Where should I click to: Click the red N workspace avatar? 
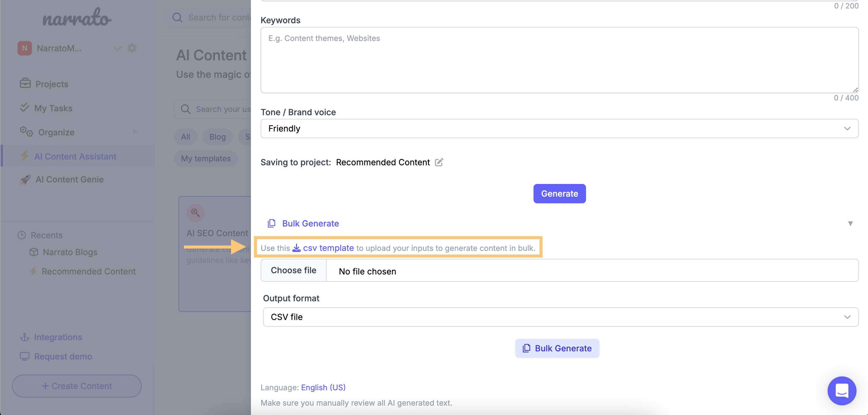(25, 48)
